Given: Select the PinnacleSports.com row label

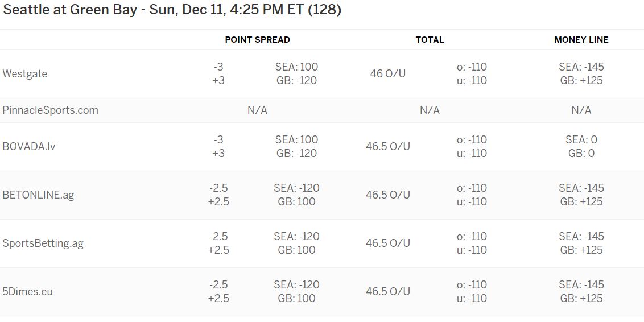Looking at the screenshot, I should click(50, 110).
